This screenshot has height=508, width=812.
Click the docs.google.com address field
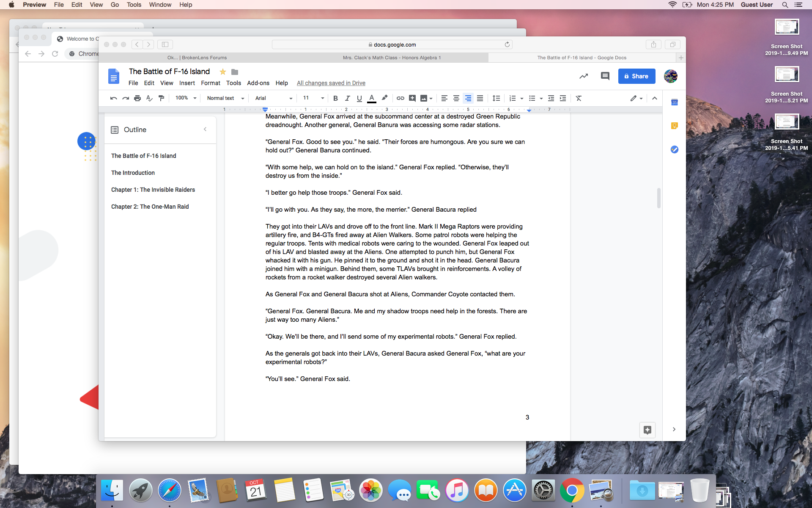[x=392, y=44]
